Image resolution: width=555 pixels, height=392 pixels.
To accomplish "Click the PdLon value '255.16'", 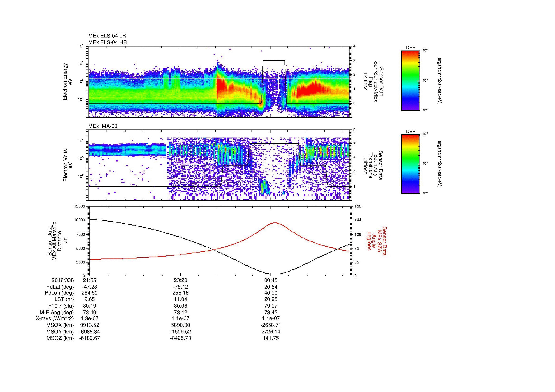I will 180,293.
